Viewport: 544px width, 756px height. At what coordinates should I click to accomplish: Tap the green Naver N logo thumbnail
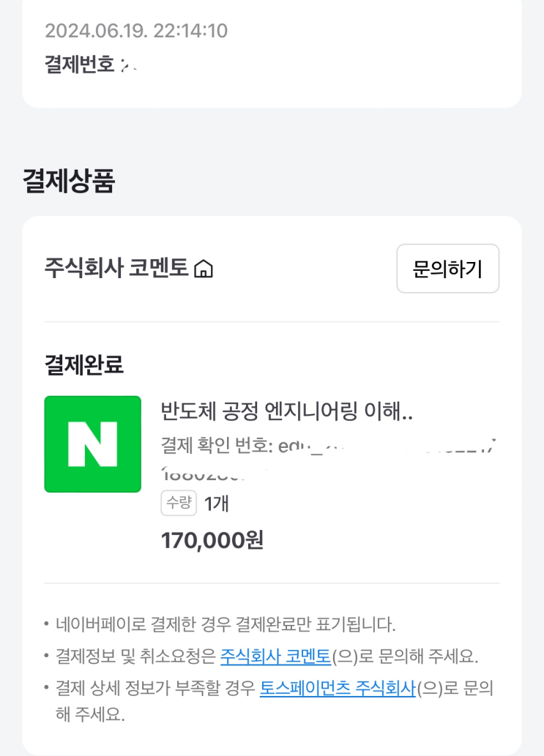92,444
